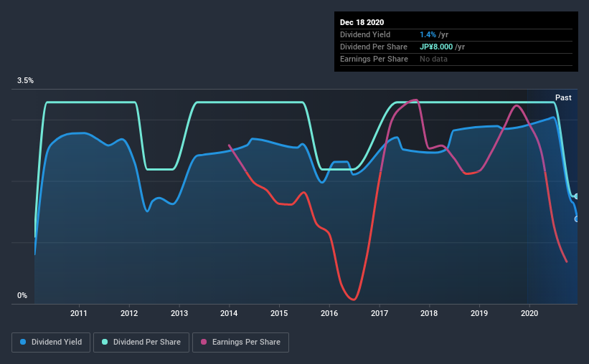Click the 0% y-axis label
Screen dimensions: 589x364
[22, 296]
